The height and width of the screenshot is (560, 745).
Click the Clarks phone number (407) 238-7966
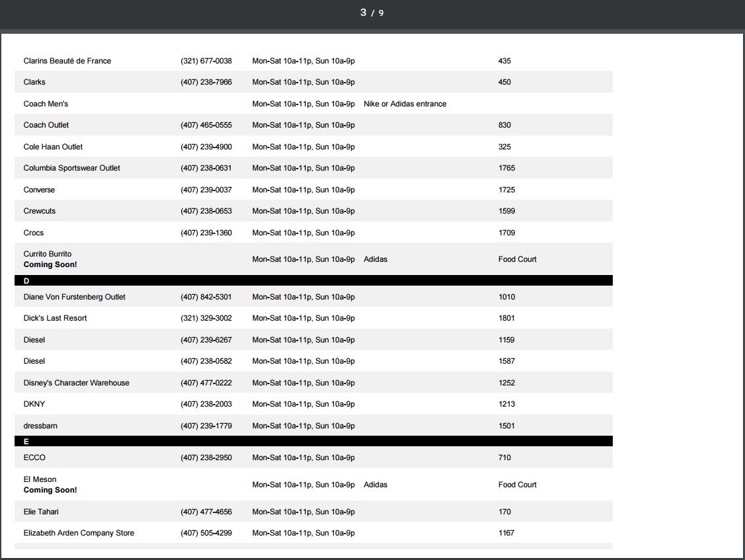[x=206, y=82]
